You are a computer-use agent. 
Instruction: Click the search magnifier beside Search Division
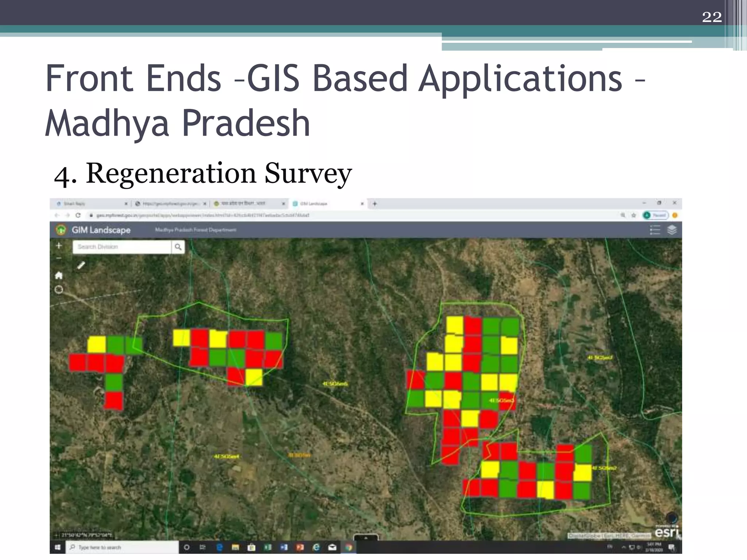tap(178, 247)
